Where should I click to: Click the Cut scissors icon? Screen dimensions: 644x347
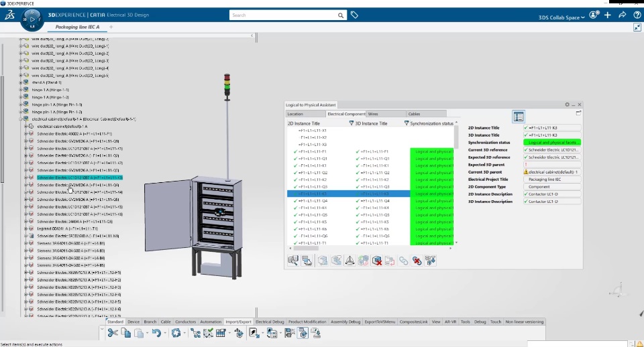click(x=113, y=333)
